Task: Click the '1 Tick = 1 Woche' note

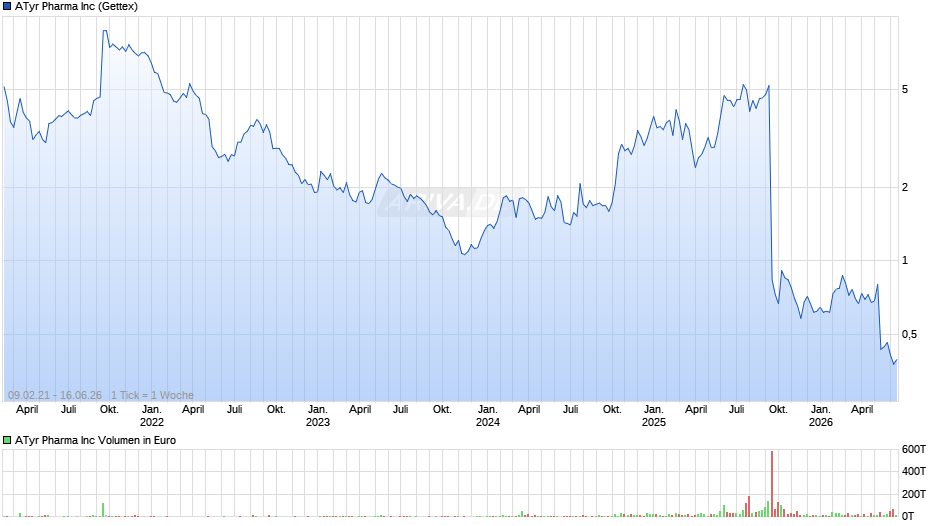Action: 152,395
